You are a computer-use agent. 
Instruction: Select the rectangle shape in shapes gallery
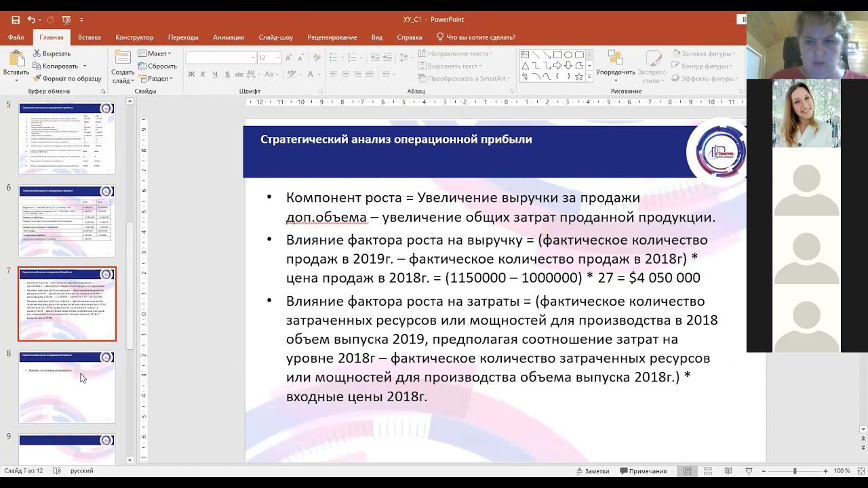[557, 55]
